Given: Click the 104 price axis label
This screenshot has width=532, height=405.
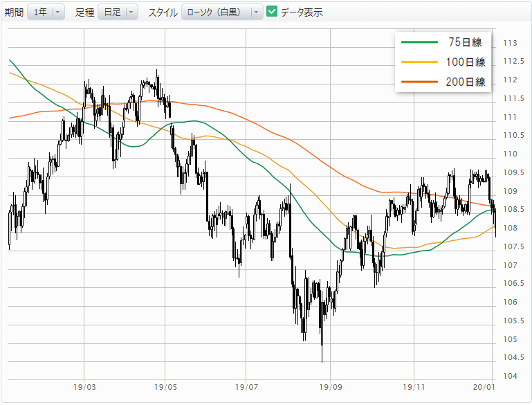Looking at the screenshot, I should 511,377.
